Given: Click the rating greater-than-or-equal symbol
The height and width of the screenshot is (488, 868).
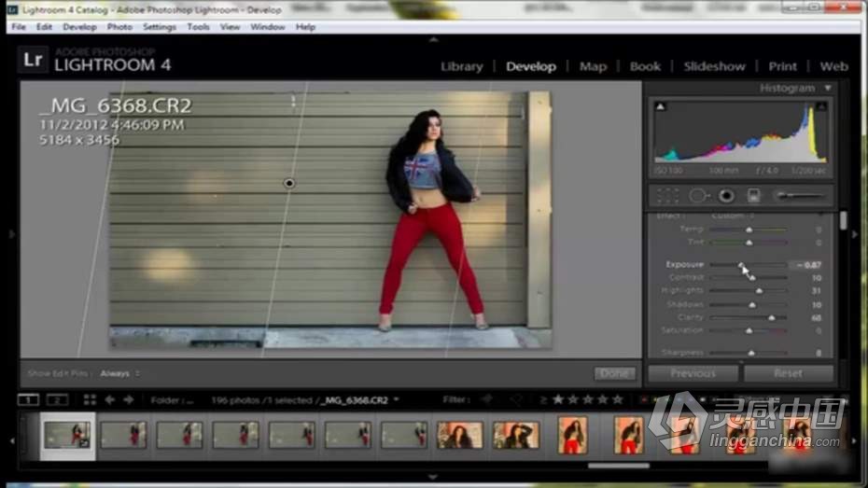Looking at the screenshot, I should tap(543, 399).
